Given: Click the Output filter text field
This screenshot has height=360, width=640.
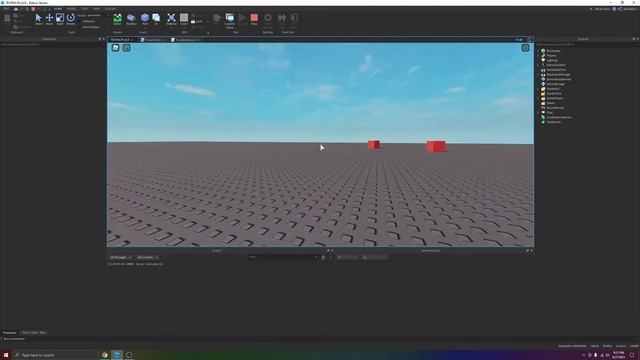Looking at the screenshot, I should point(283,257).
